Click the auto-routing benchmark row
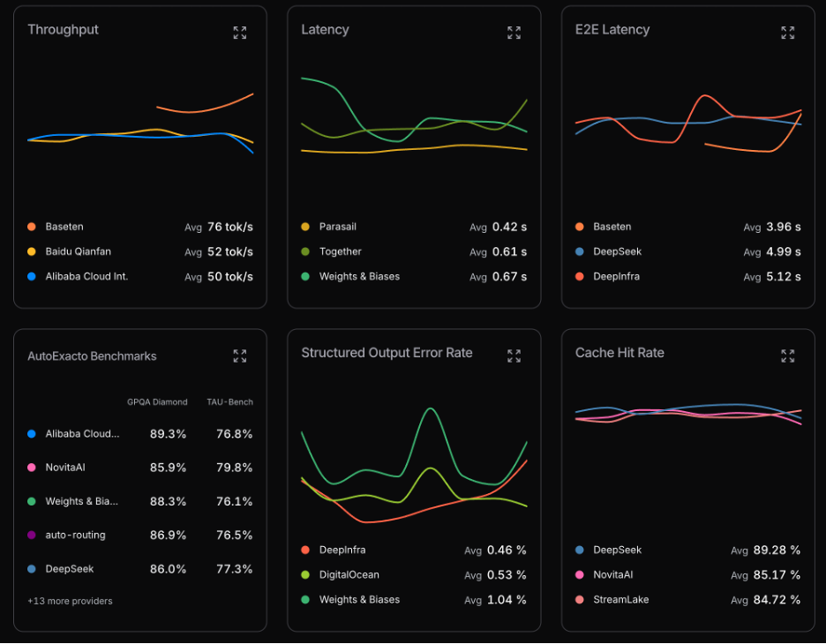The height and width of the screenshot is (644, 826). [x=140, y=535]
